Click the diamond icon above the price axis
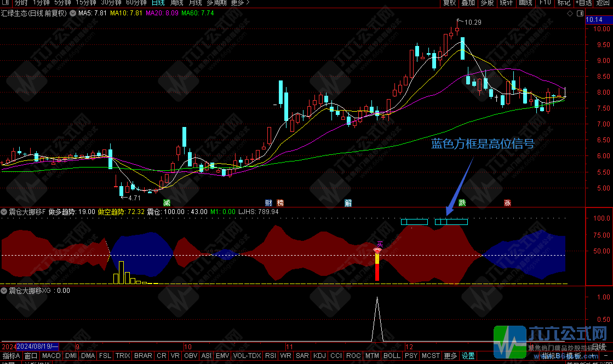613x364 pixels. pyautogui.click(x=570, y=13)
